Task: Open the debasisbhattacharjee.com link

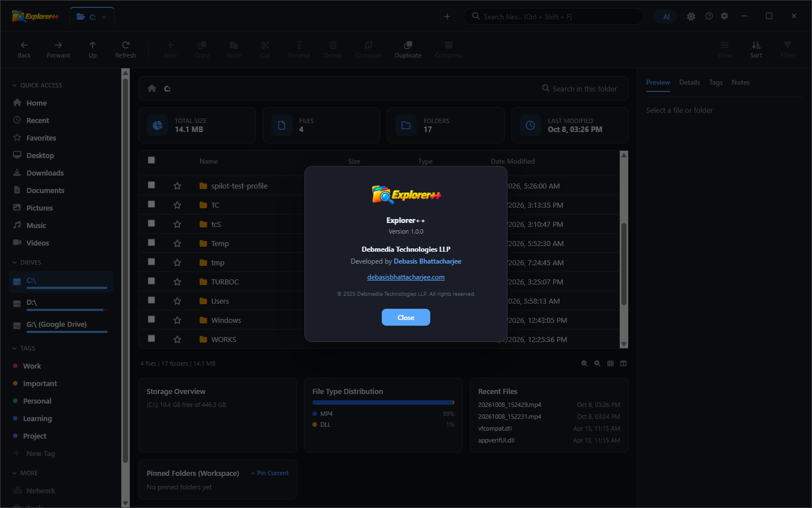Action: coord(406,277)
